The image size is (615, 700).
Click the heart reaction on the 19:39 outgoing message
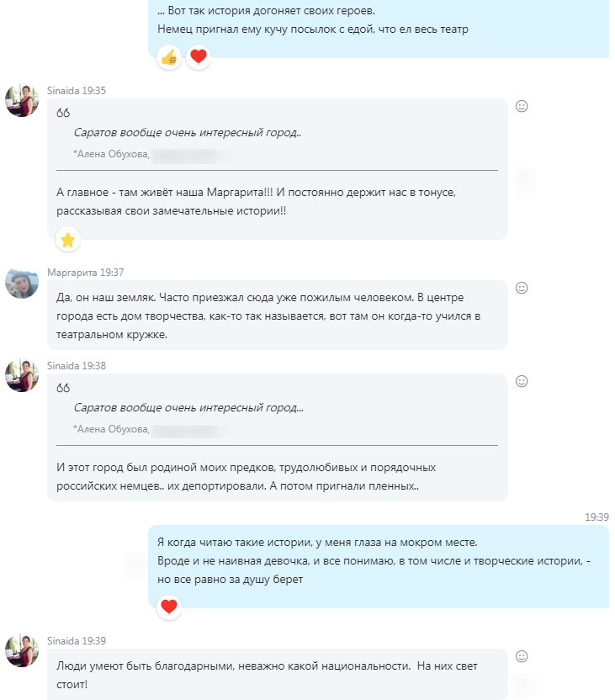point(169,607)
